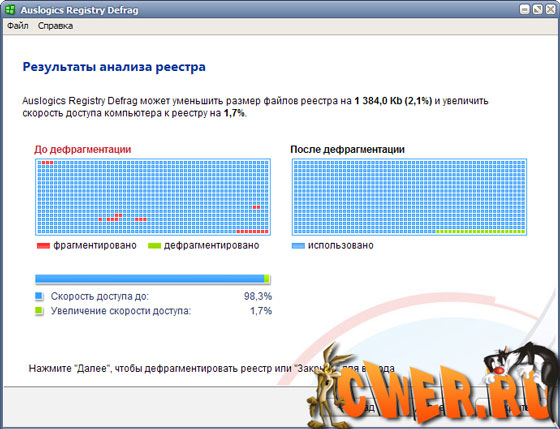Maximize the Auslogics Registry Defrag window
The image size is (560, 429).
coord(538,9)
